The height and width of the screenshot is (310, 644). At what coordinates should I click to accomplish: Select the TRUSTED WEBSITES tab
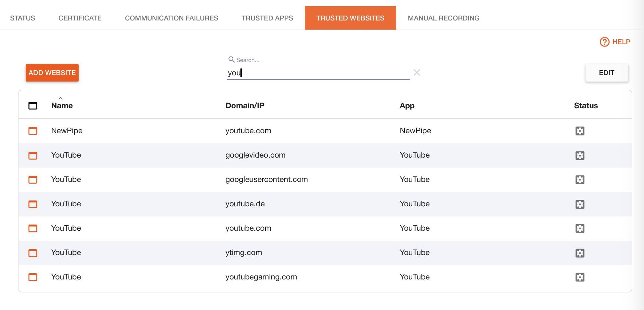pos(350,18)
